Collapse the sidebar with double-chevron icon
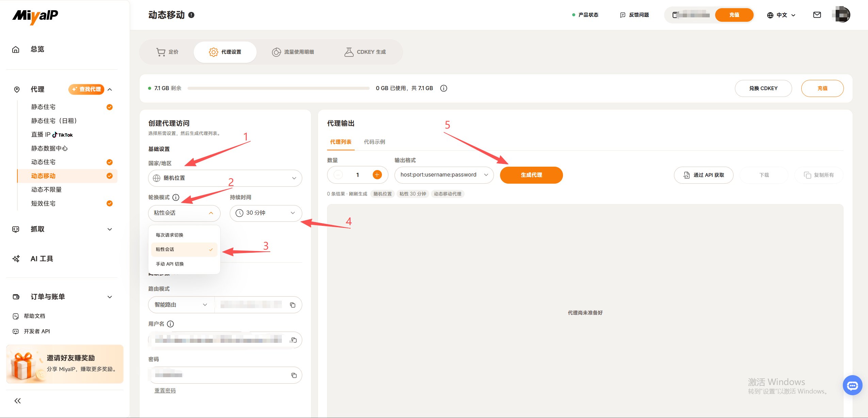This screenshot has width=868, height=418. (x=18, y=401)
